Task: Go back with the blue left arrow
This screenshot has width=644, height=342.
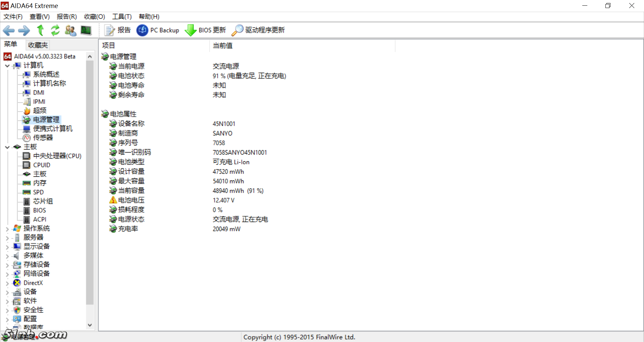Action: (x=9, y=31)
